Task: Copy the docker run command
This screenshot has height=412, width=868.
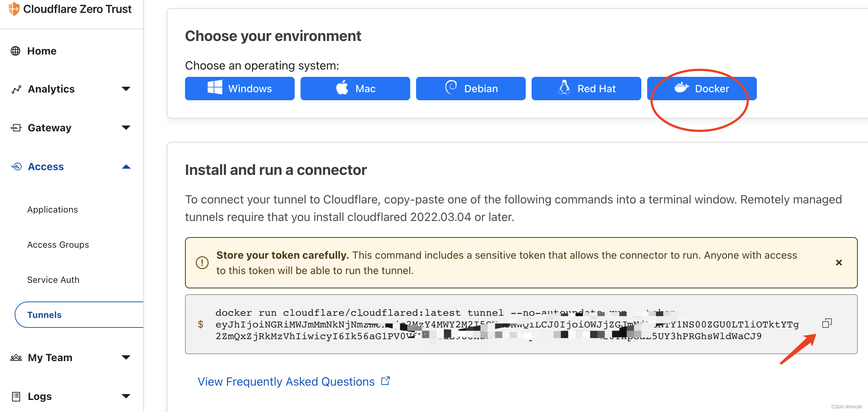Action: point(827,323)
